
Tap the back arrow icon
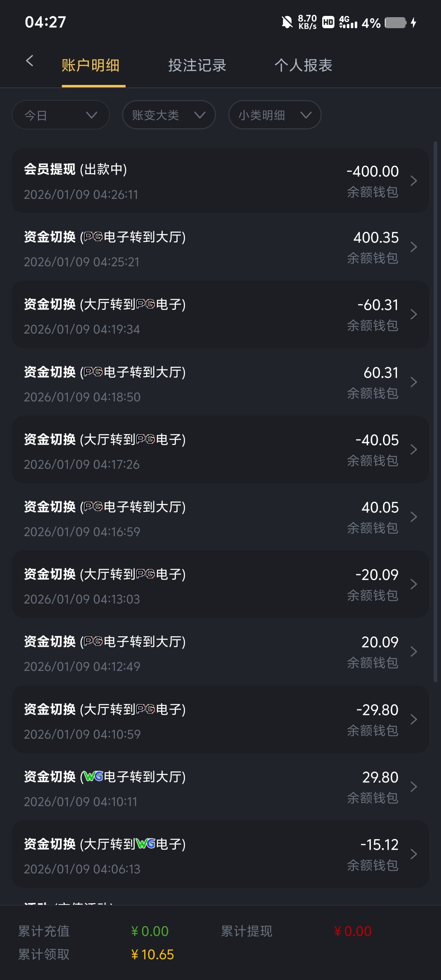coord(29,61)
